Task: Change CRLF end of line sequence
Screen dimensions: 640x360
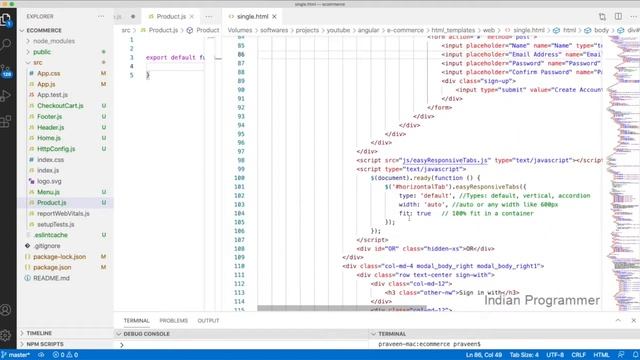Action: click(578, 355)
